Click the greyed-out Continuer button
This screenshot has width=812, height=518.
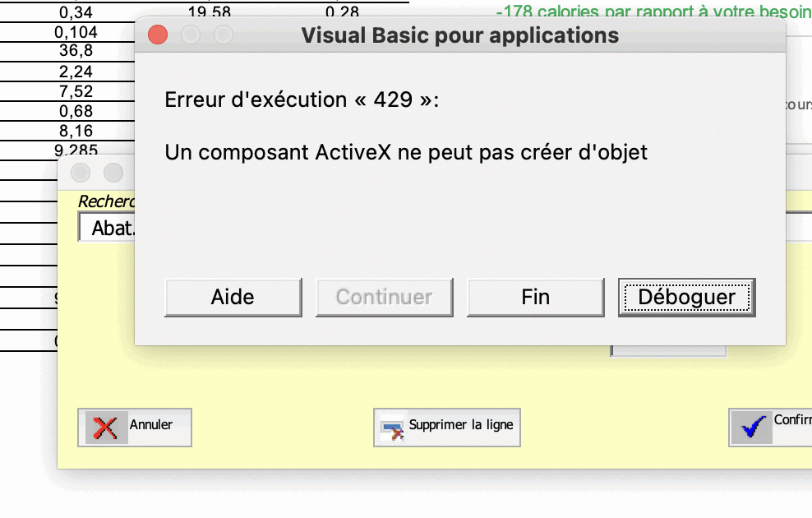pos(385,297)
